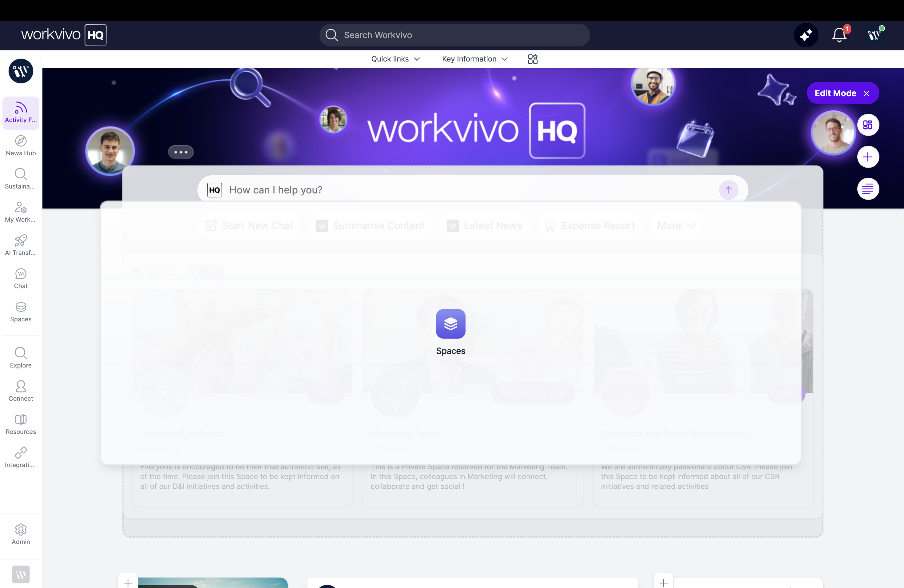Click the Expense Report button
Image resolution: width=904 pixels, height=588 pixels.
(x=590, y=226)
